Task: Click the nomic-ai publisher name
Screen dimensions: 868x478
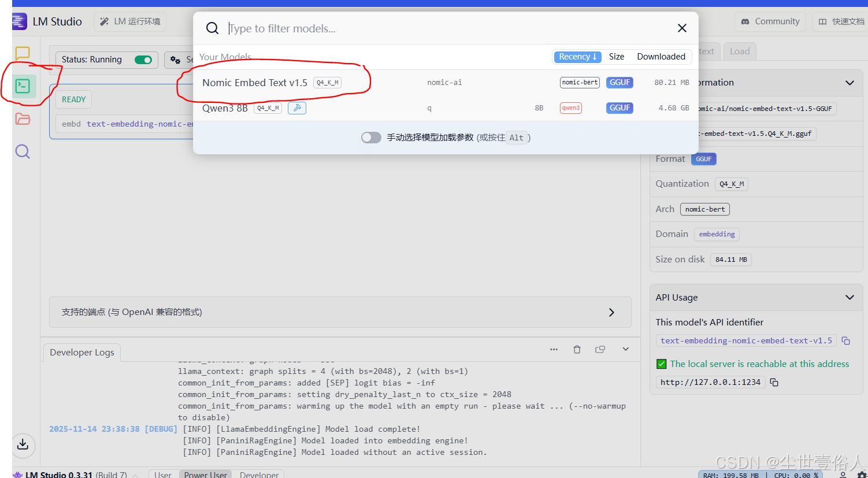Action: 444,83
